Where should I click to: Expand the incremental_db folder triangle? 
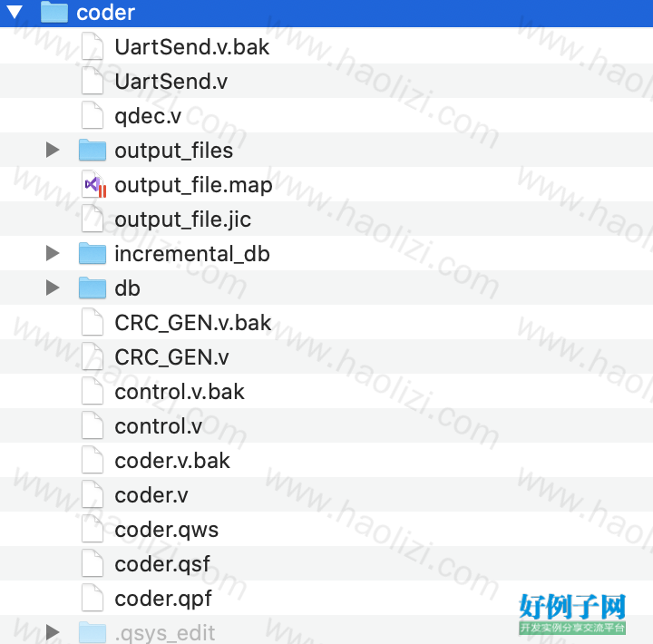[53, 253]
